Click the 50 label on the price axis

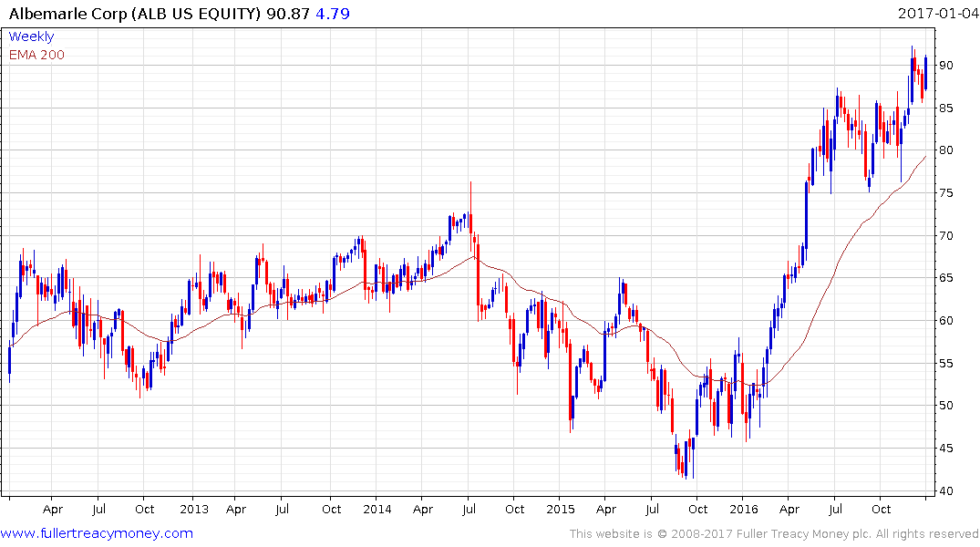(x=945, y=405)
